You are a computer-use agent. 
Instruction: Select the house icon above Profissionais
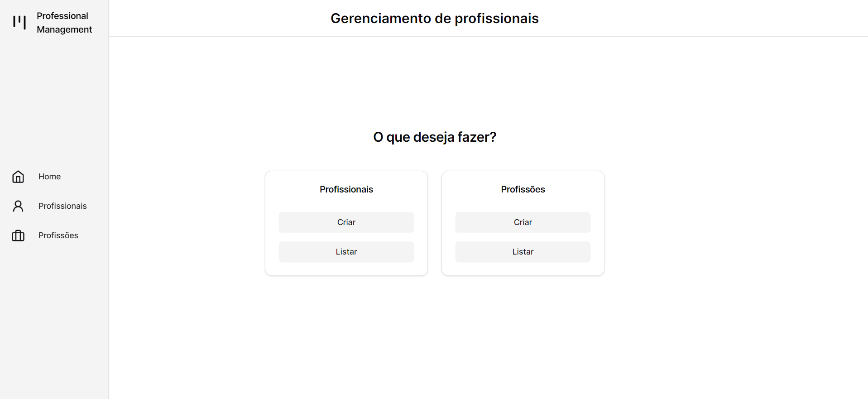(x=18, y=177)
